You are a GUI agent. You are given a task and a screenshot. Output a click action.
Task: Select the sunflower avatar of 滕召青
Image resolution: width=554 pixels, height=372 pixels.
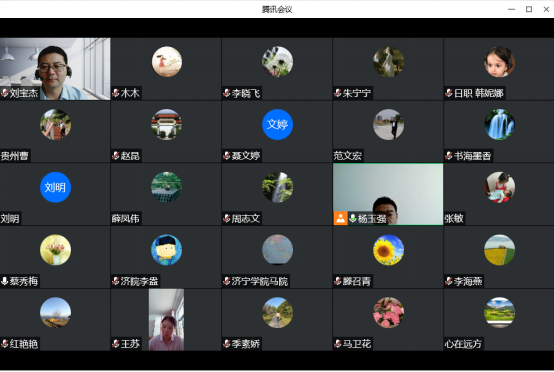[388, 250]
